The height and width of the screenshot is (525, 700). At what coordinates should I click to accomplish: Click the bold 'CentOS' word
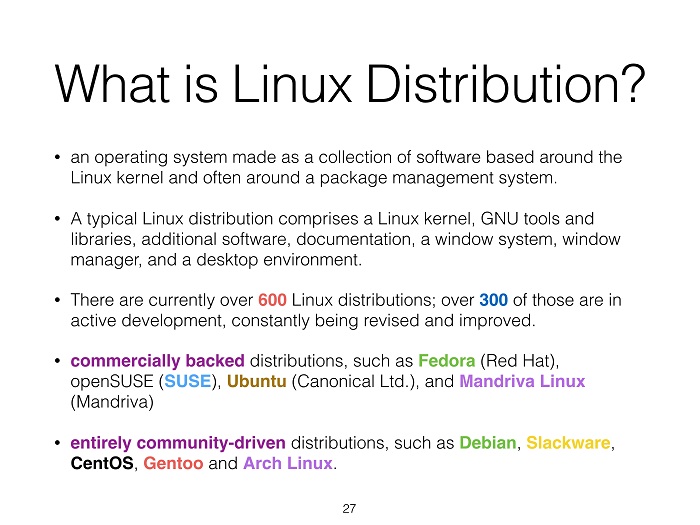[102, 463]
